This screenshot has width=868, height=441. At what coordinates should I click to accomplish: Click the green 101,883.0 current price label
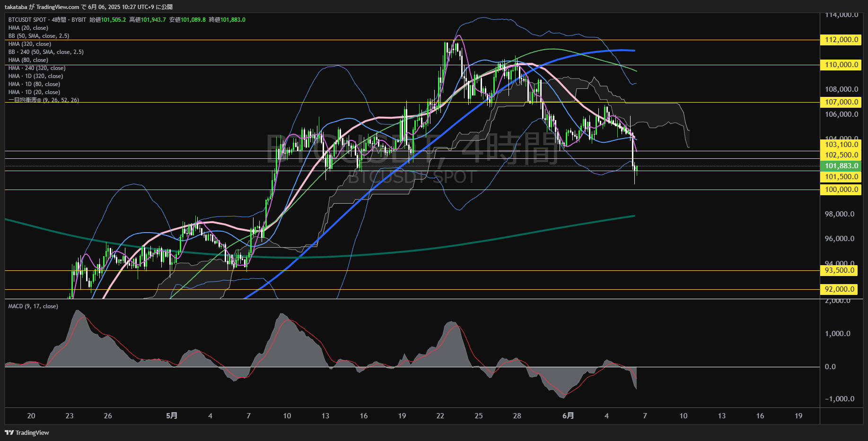point(842,166)
